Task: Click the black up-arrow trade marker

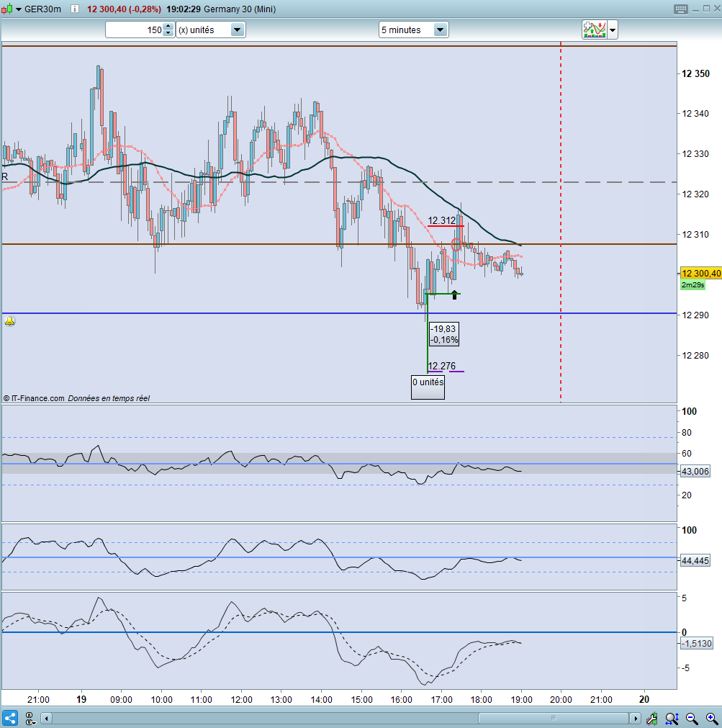Action: click(455, 295)
